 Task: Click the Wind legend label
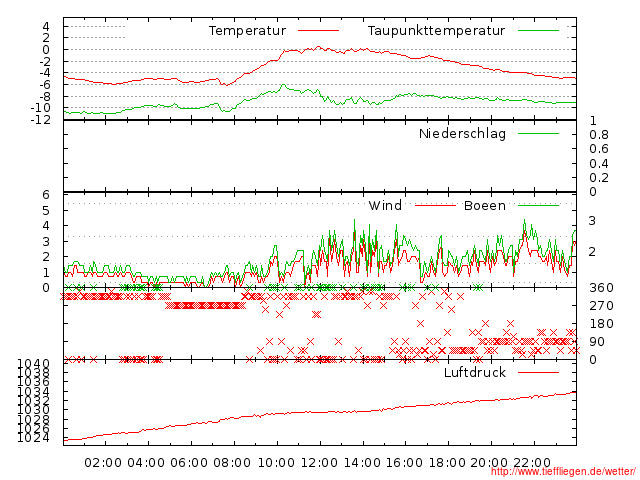[x=385, y=206]
